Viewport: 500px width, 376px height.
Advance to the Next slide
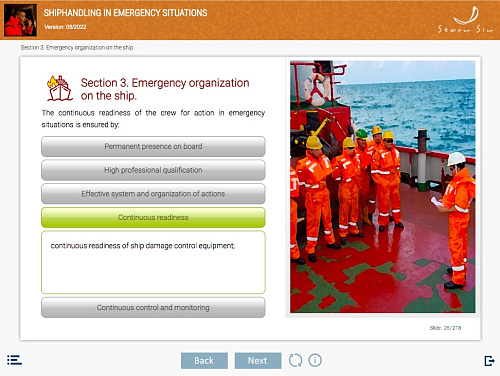coord(258,361)
